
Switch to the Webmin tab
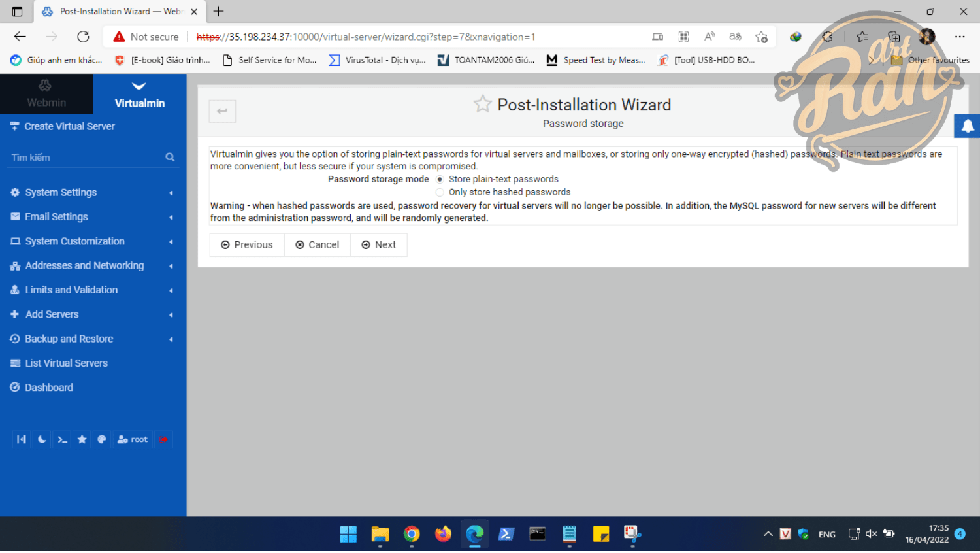pyautogui.click(x=46, y=94)
